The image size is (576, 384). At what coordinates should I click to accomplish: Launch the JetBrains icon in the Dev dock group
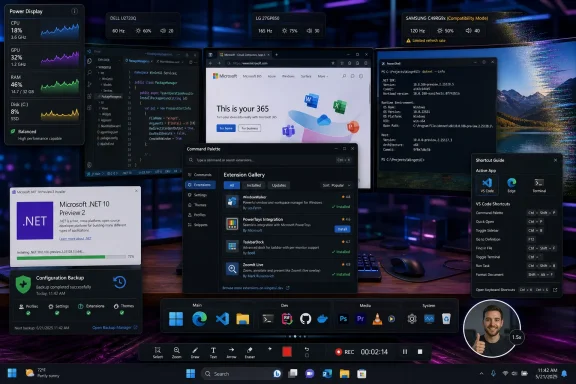(287, 319)
